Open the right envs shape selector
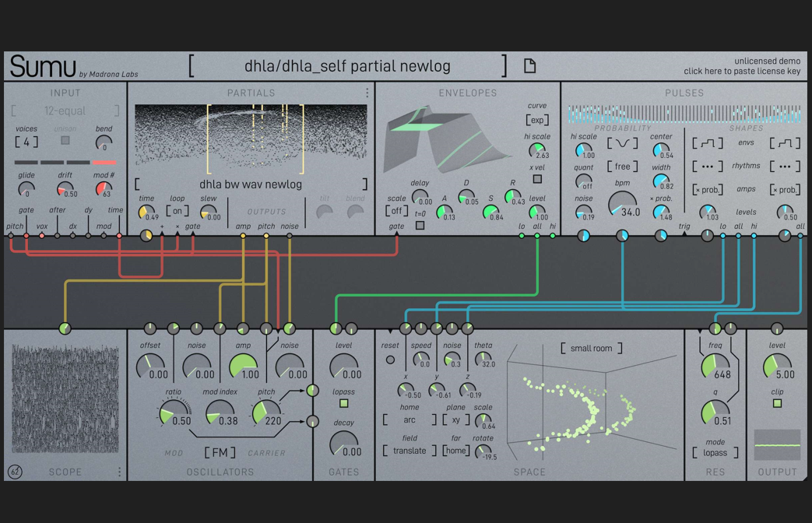This screenshot has height=523, width=812. coord(785,143)
